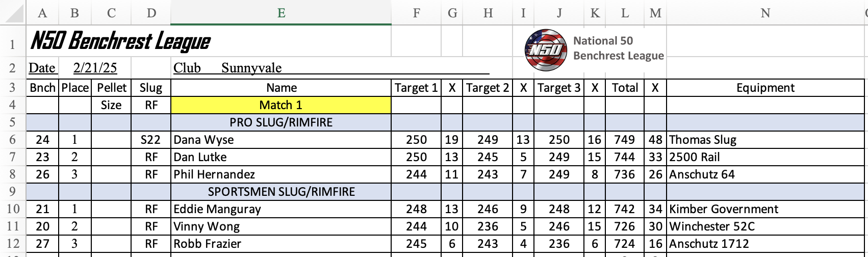Select row 5 header
The image size is (868, 257).
[x=13, y=122]
